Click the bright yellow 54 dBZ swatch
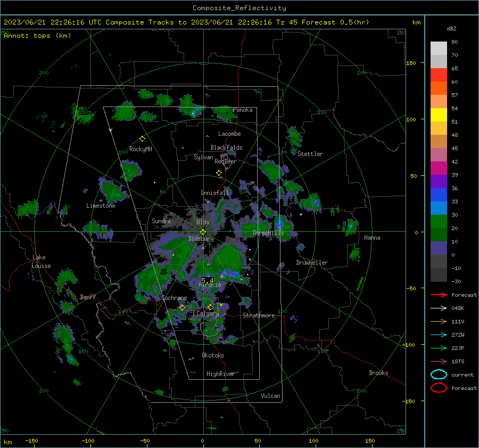Image resolution: width=479 pixels, height=448 pixels. point(439,115)
